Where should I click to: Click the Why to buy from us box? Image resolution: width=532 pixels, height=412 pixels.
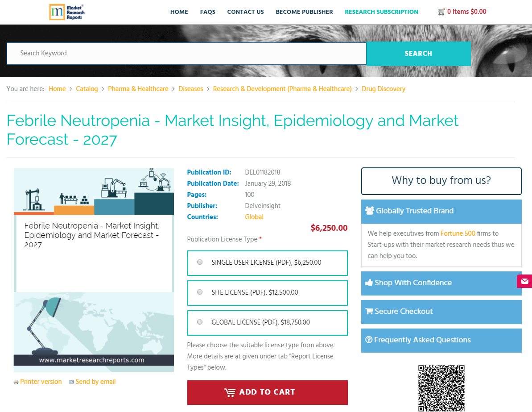(x=441, y=181)
